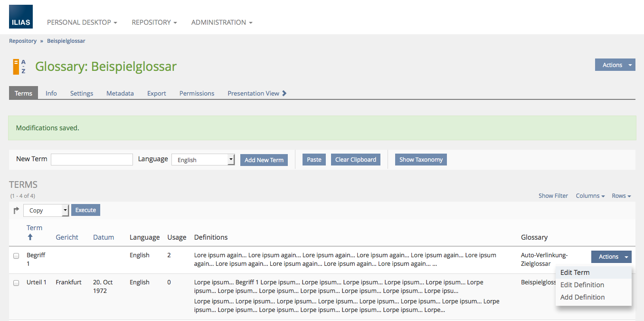
Task: Tick the checkbox for Begriff 1
Action: 16,256
